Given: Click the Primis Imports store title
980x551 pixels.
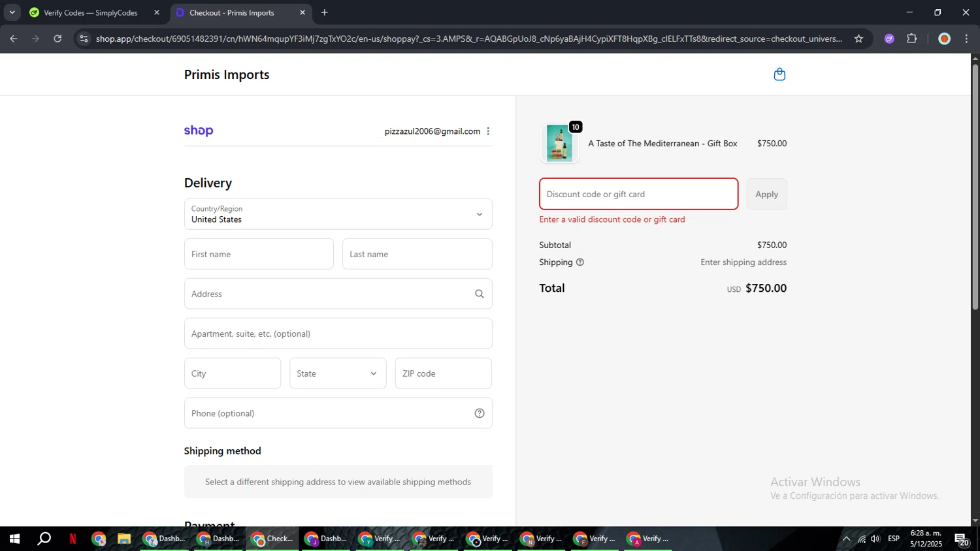Looking at the screenshot, I should 227,74.
